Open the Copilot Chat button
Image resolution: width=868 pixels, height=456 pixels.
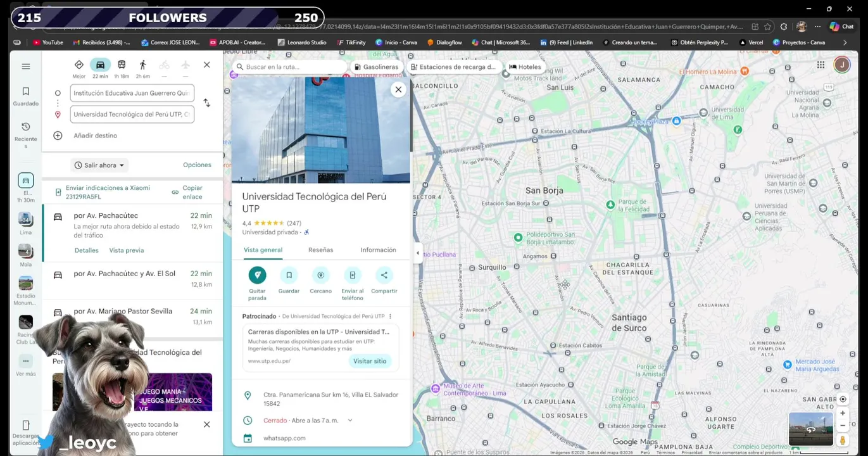click(x=842, y=27)
